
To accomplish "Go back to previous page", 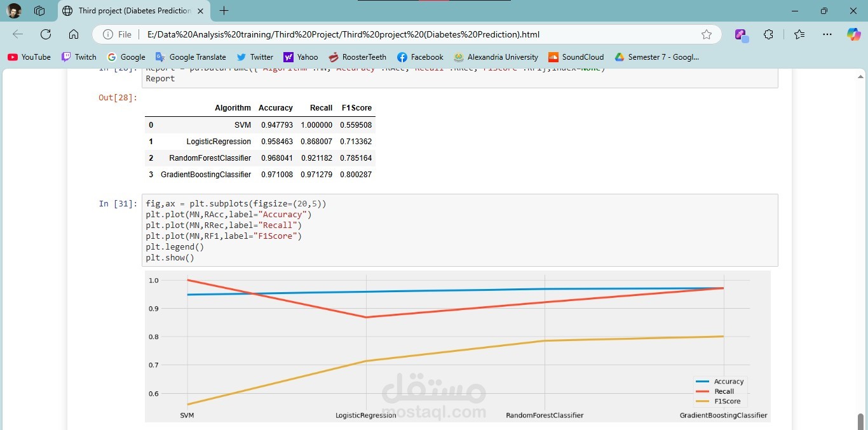I will (18, 34).
